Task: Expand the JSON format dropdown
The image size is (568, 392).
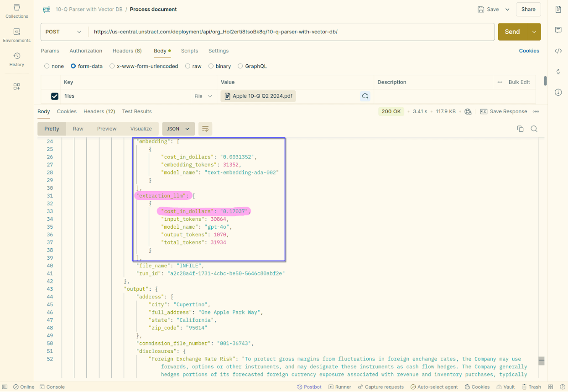Action: pos(178,129)
